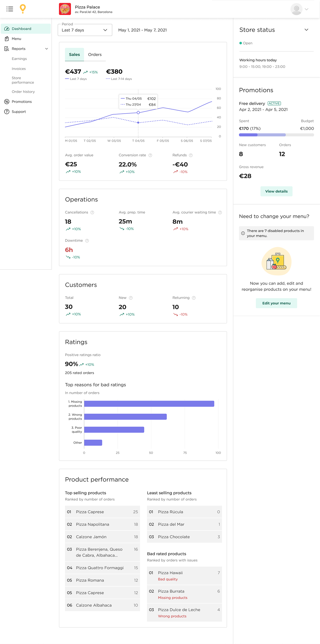Show Conversion rate help tooltip icon
320x644 pixels.
[x=150, y=155]
